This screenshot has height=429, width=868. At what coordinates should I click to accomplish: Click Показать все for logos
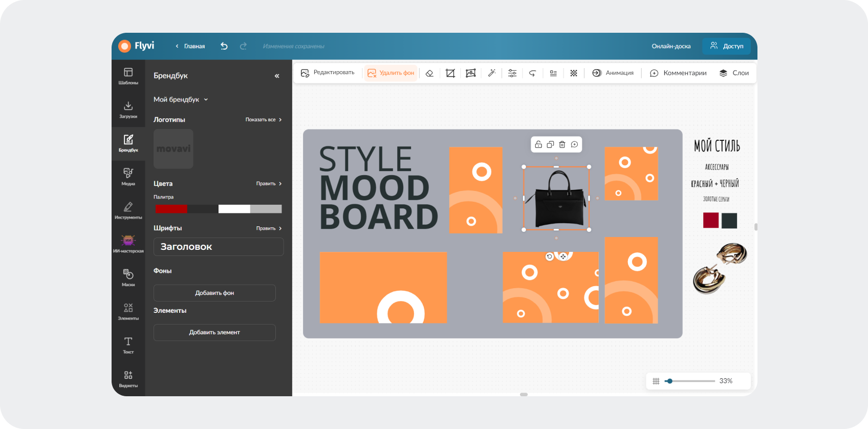[x=264, y=120]
